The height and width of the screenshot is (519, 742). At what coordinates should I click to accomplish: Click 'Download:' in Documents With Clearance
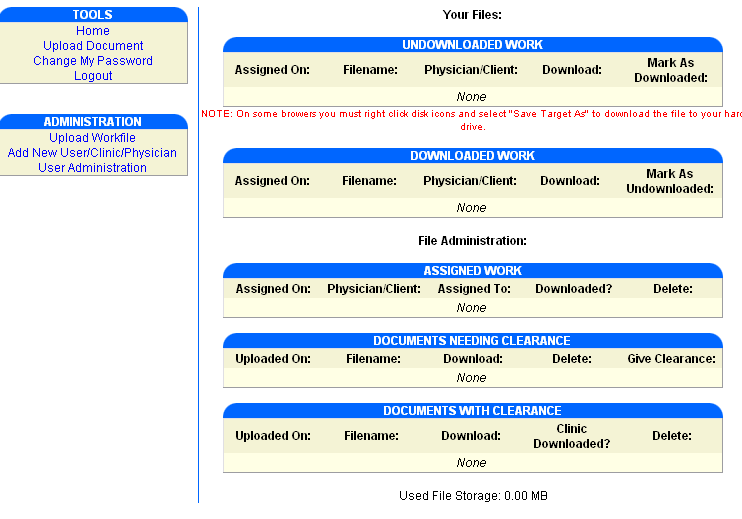click(471, 436)
